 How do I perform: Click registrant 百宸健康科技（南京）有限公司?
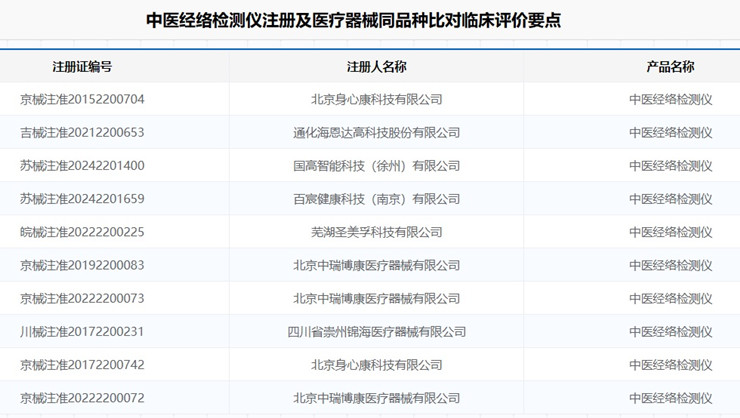(x=377, y=199)
